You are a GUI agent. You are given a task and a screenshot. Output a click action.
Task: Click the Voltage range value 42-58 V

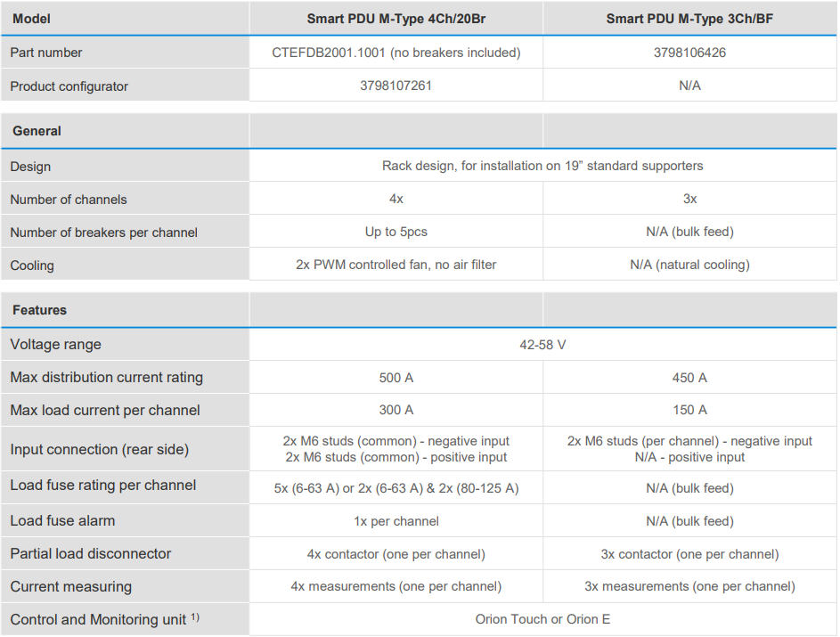(542, 345)
